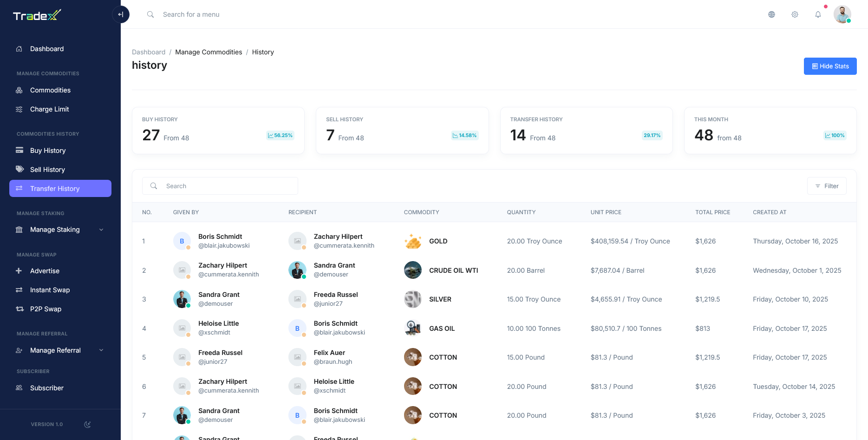Hide the stats panel
The image size is (868, 440).
tap(830, 66)
